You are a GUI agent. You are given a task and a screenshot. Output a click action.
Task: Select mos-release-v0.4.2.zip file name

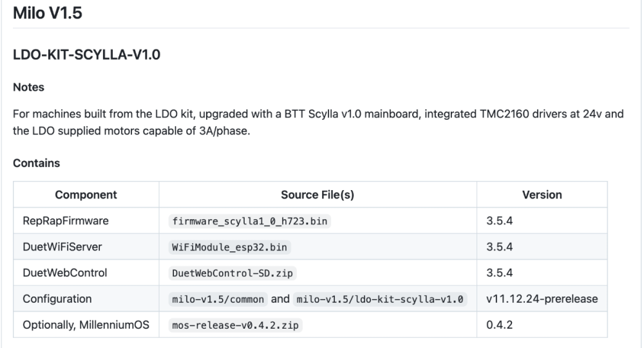pyautogui.click(x=235, y=325)
